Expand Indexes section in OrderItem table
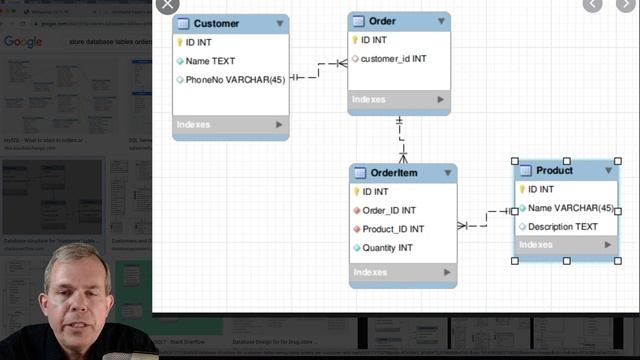 tap(447, 272)
